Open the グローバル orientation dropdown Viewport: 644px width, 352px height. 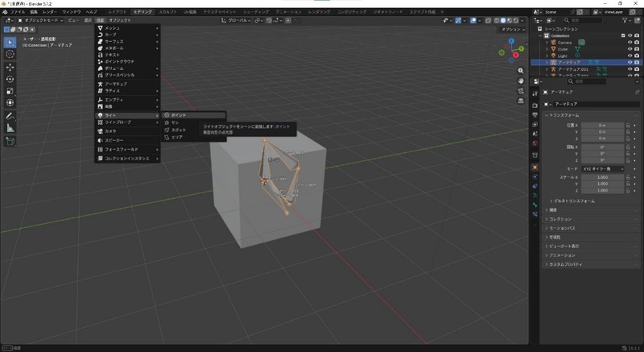pos(236,20)
